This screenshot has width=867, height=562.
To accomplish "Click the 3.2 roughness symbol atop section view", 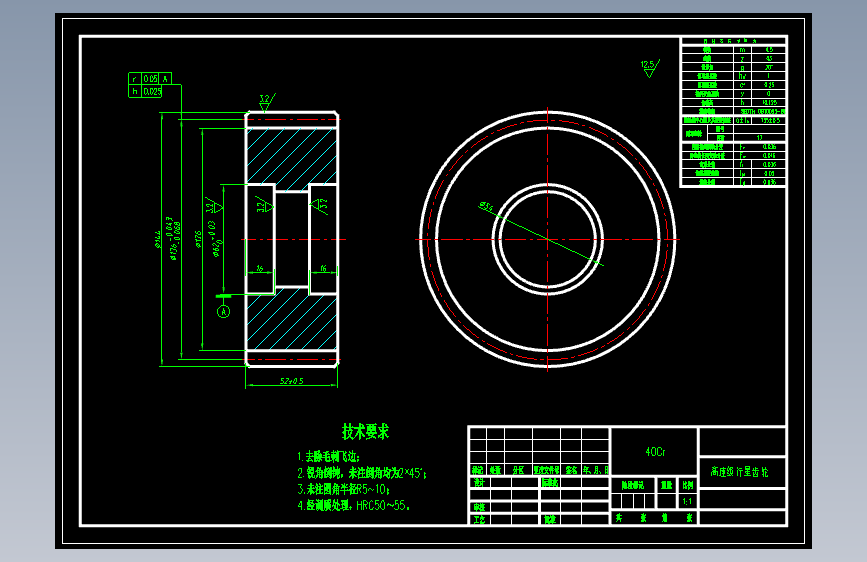I will [267, 102].
